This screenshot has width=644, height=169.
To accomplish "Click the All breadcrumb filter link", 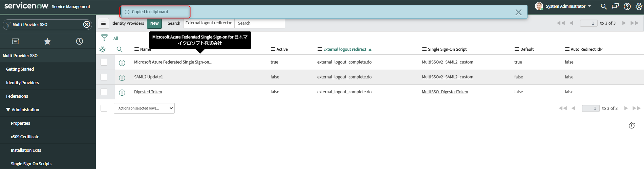I will (x=116, y=39).
